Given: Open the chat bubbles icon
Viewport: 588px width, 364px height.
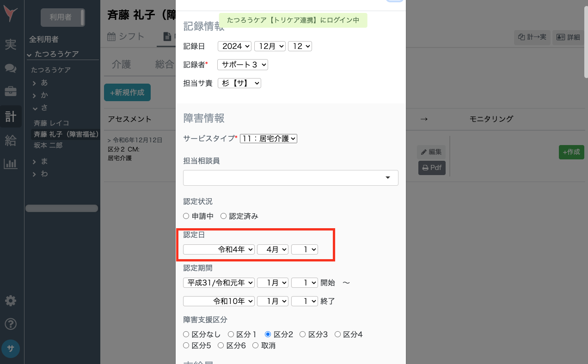Looking at the screenshot, I should [11, 68].
